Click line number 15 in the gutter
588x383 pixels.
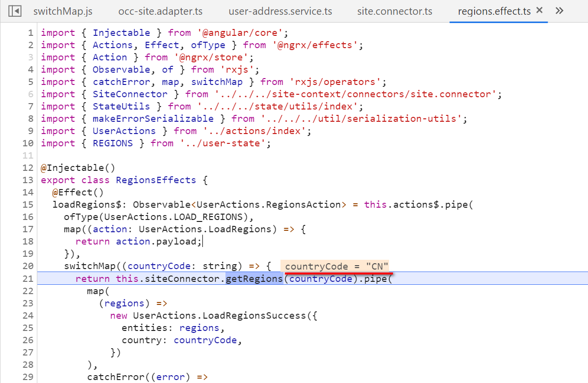click(28, 205)
